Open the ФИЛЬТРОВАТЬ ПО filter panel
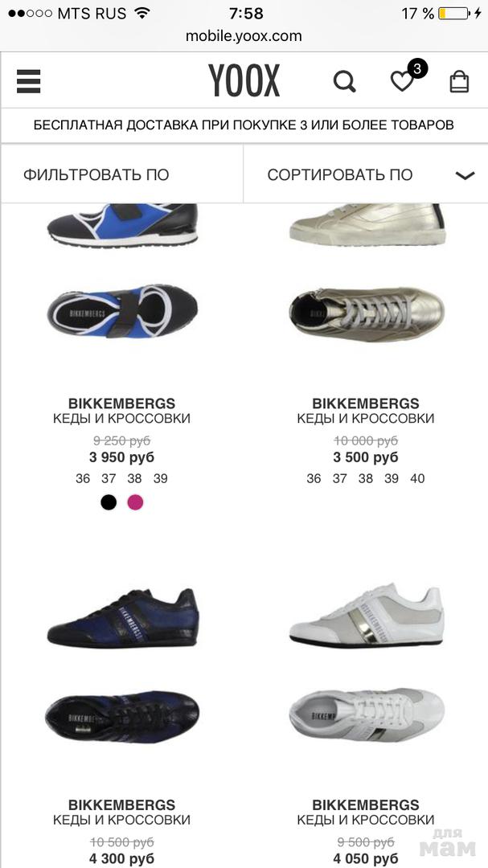488x868 pixels. (122, 174)
